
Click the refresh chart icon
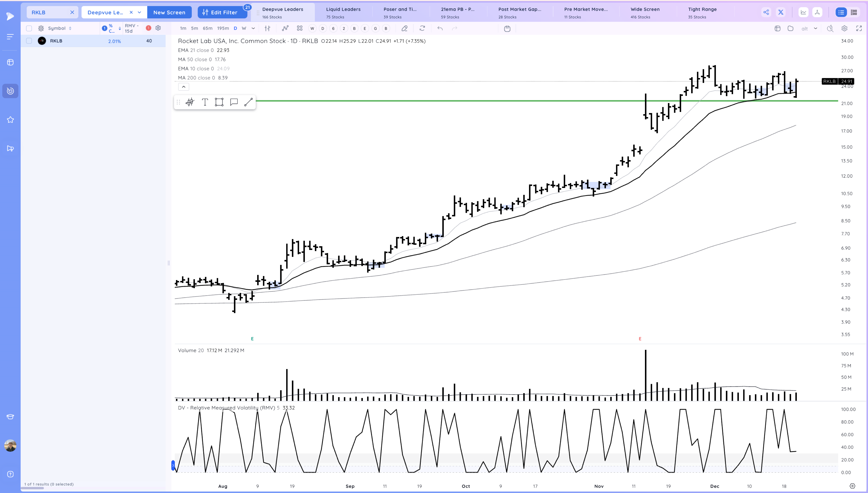(x=422, y=28)
